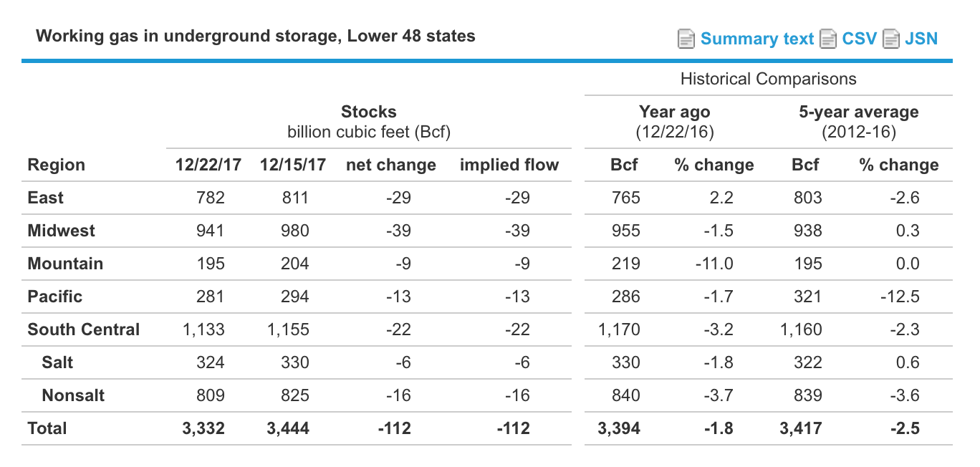The height and width of the screenshot is (467, 980).
Task: Click the East region label
Action: [45, 198]
